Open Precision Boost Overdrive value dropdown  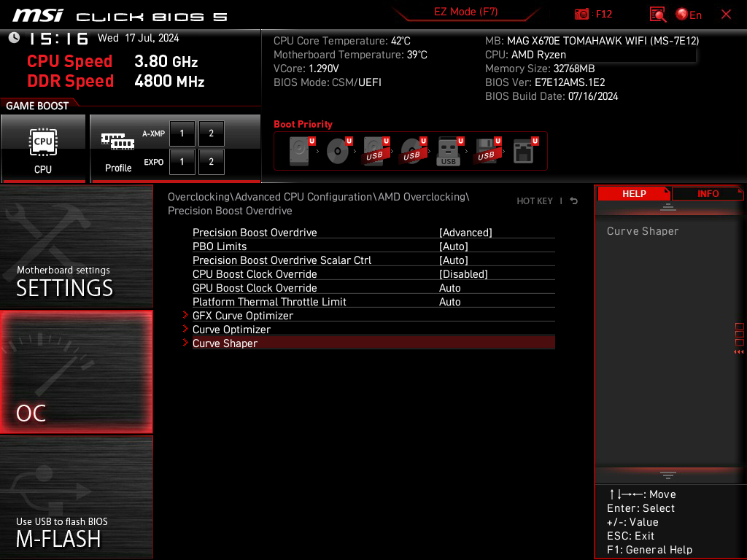[x=465, y=233]
